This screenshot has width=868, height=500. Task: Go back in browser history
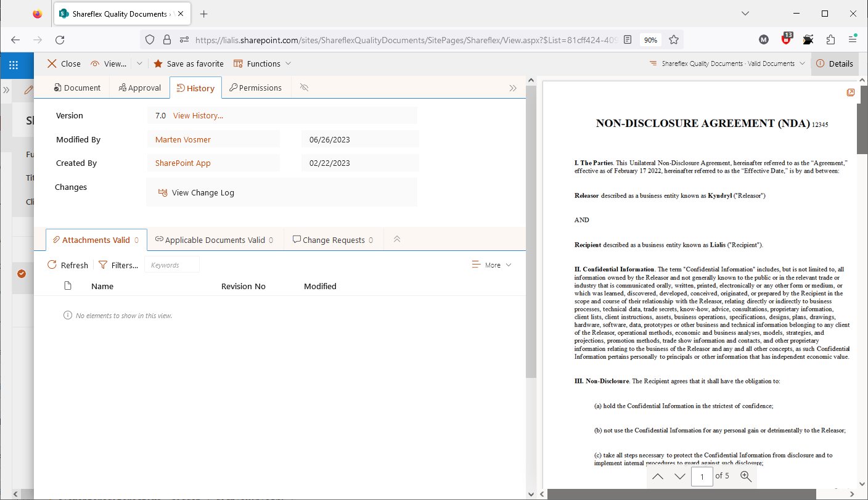15,39
